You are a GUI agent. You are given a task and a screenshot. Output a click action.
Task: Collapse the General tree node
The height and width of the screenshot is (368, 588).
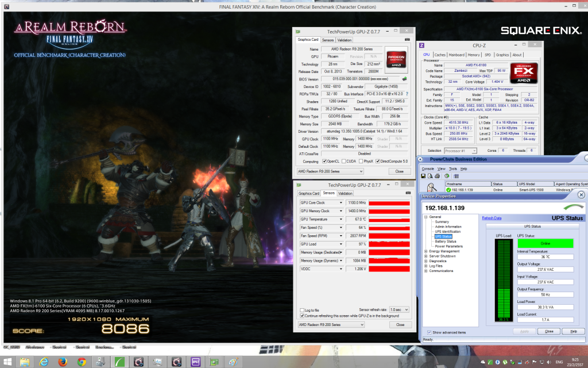(x=426, y=217)
